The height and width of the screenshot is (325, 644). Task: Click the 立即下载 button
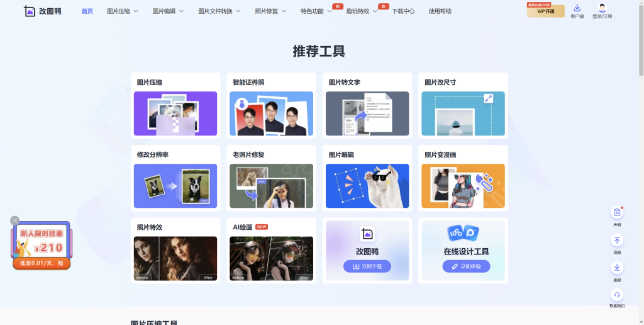coord(367,266)
